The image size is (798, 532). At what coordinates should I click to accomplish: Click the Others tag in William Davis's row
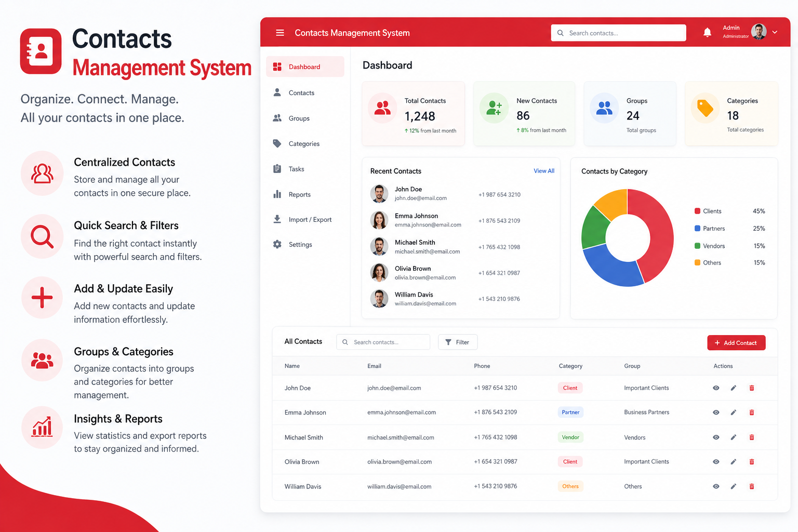click(x=570, y=486)
